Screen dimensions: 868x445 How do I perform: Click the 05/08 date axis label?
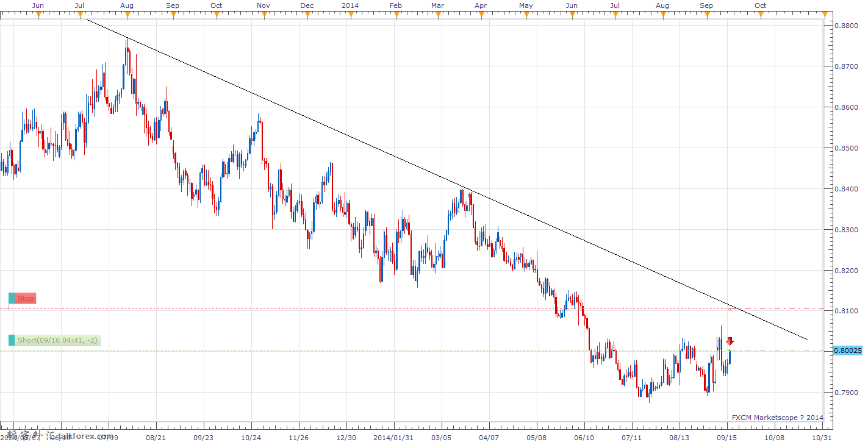coord(537,437)
